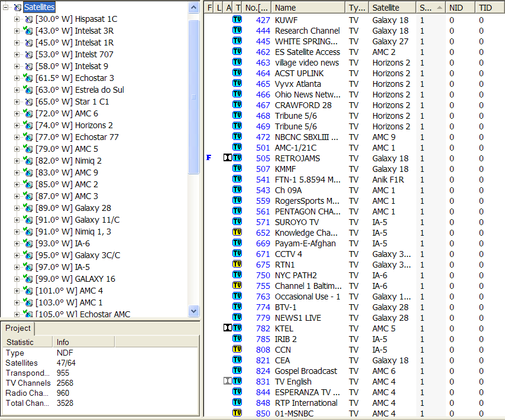
Task: Collapse the Satellites root tree node
Action: pos(5,7)
